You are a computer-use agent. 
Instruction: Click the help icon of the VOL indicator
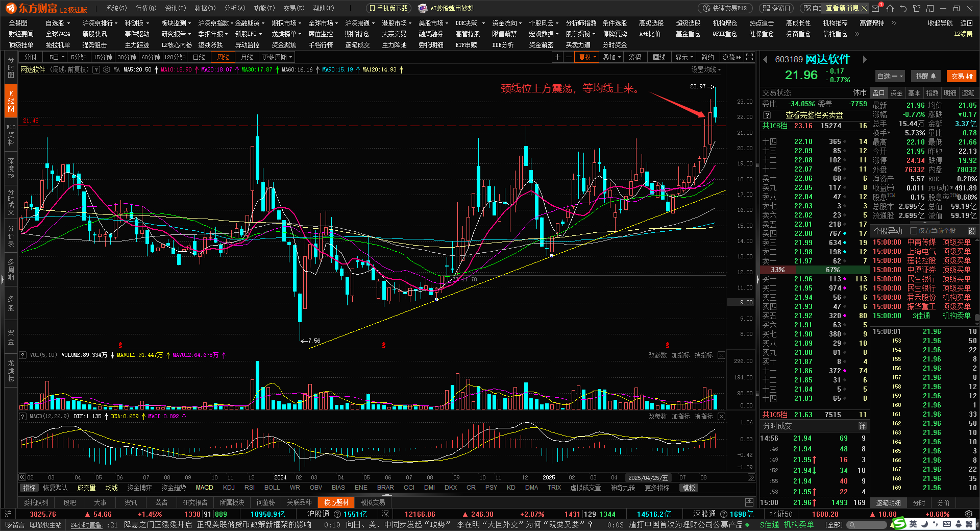(22, 355)
